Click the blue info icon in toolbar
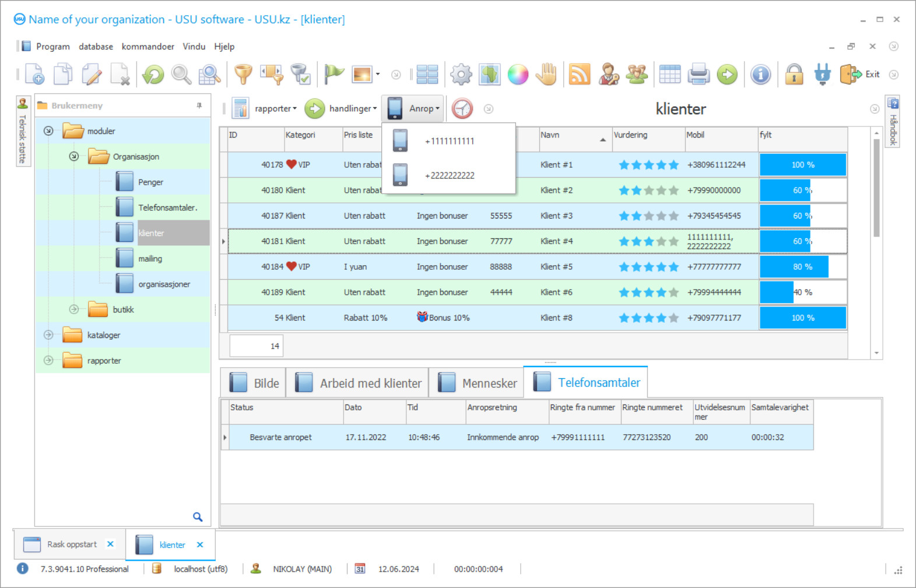Viewport: 916px width, 588px height. [760, 75]
